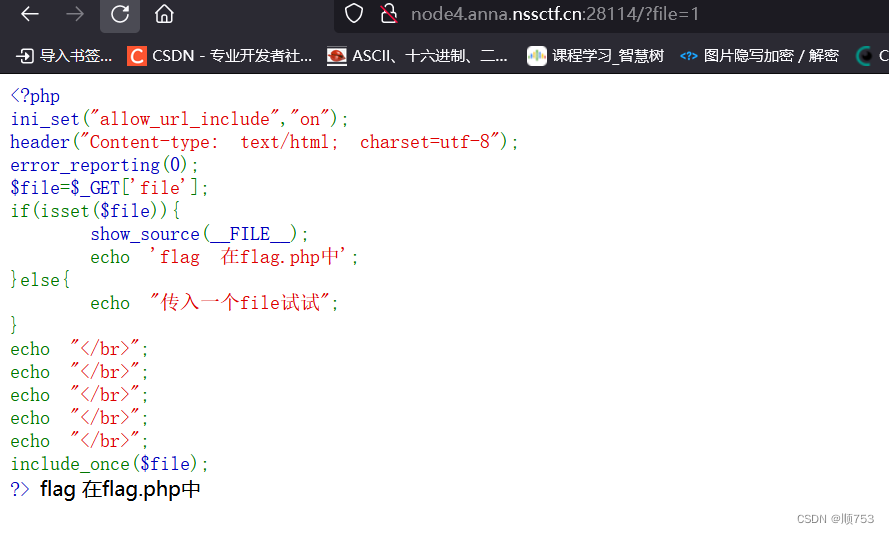Click the show_source(__FILE__) line

click(199, 234)
